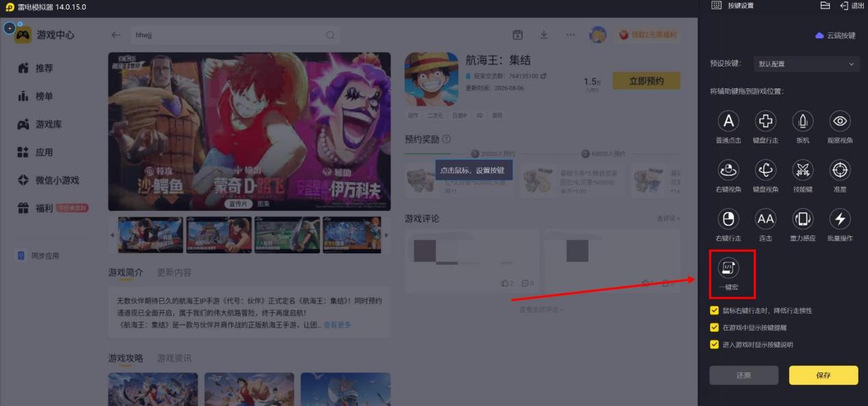The image size is (868, 406).
Task: Click the 游戏中心 logo icon
Action: click(23, 35)
